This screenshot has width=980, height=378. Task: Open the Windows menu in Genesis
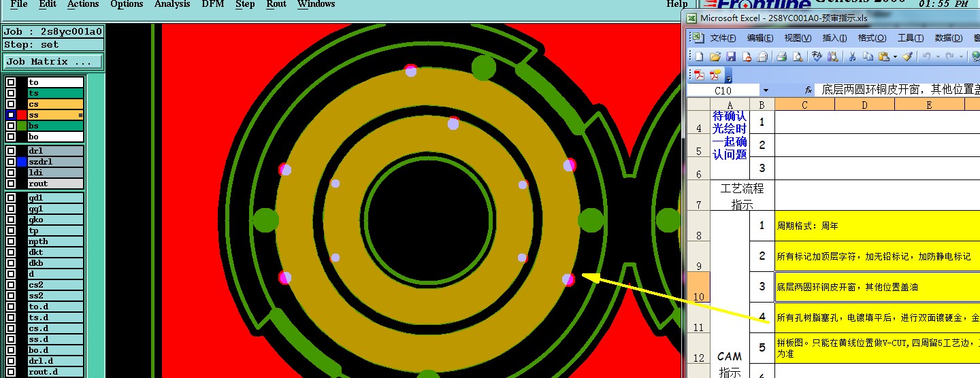pyautogui.click(x=316, y=4)
